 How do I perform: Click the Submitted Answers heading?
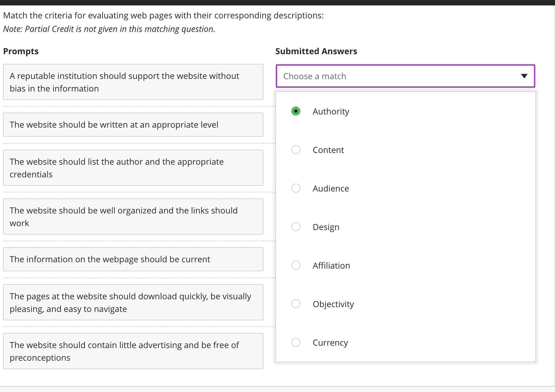[x=316, y=51]
